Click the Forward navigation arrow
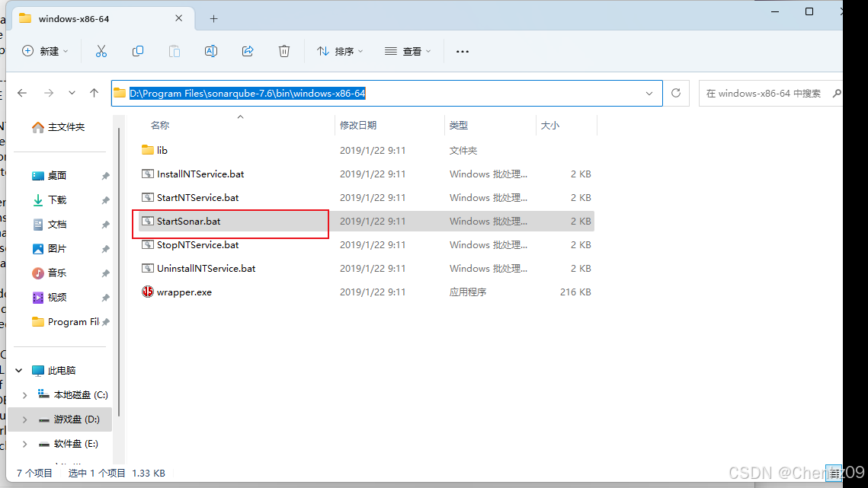Screen dimensions: 868x488 click(x=49, y=93)
